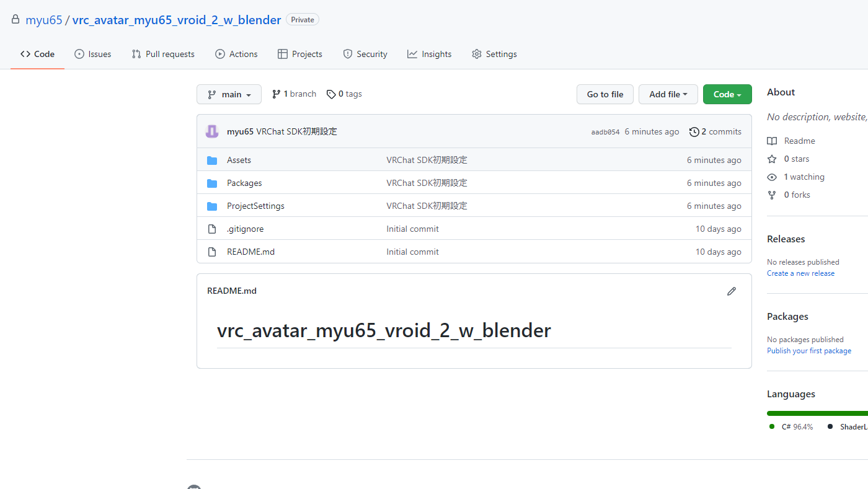
Task: Click the Issues circle icon
Action: [x=79, y=54]
